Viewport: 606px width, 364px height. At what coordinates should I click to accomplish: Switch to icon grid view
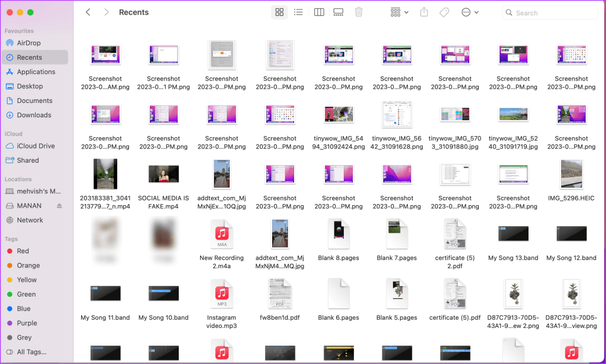[279, 12]
